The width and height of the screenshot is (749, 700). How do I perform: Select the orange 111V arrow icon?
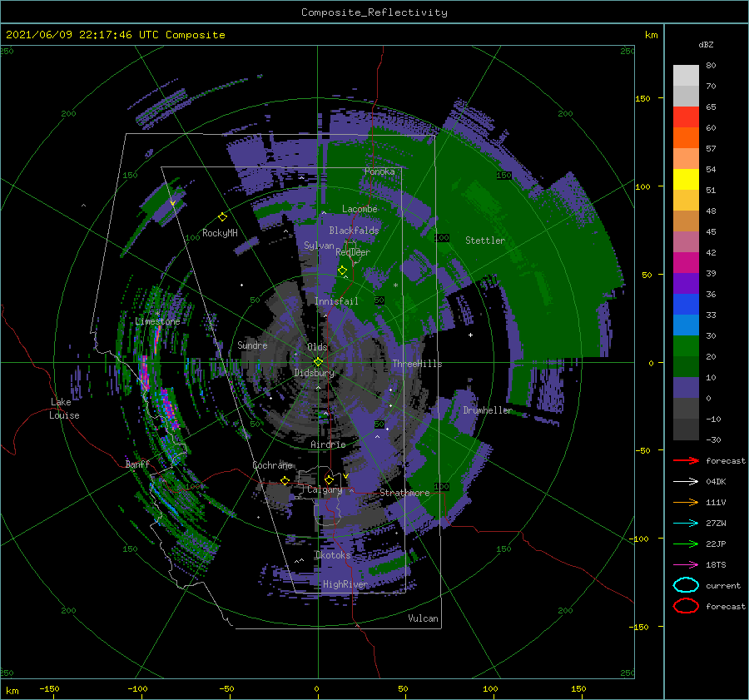686,502
